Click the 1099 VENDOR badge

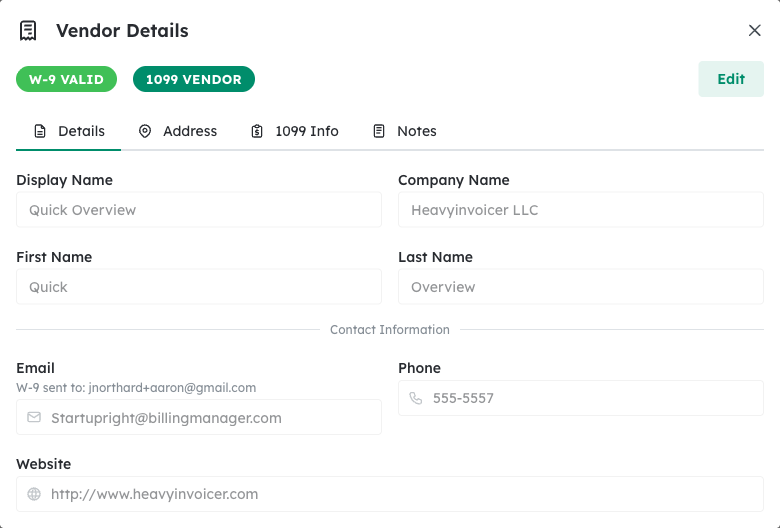click(194, 79)
